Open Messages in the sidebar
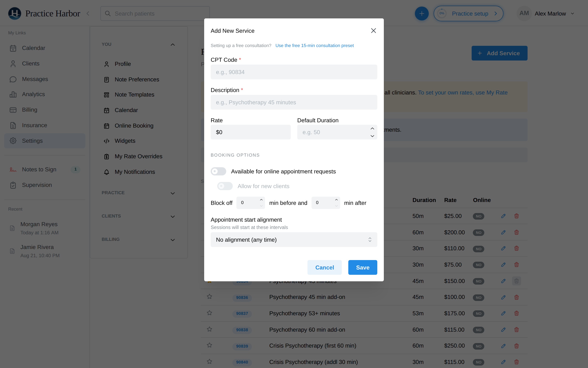The width and height of the screenshot is (588, 368). click(x=45, y=79)
